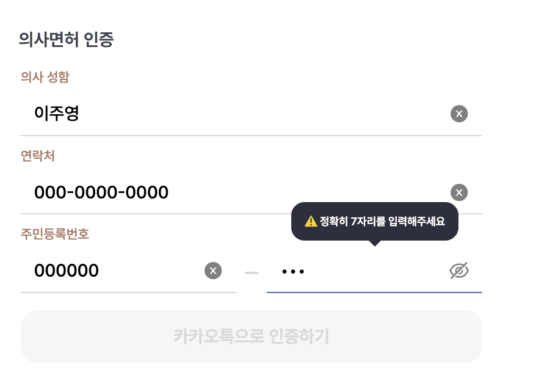
Task: Click the 주민등록번호 field label
Action: [x=55, y=234]
